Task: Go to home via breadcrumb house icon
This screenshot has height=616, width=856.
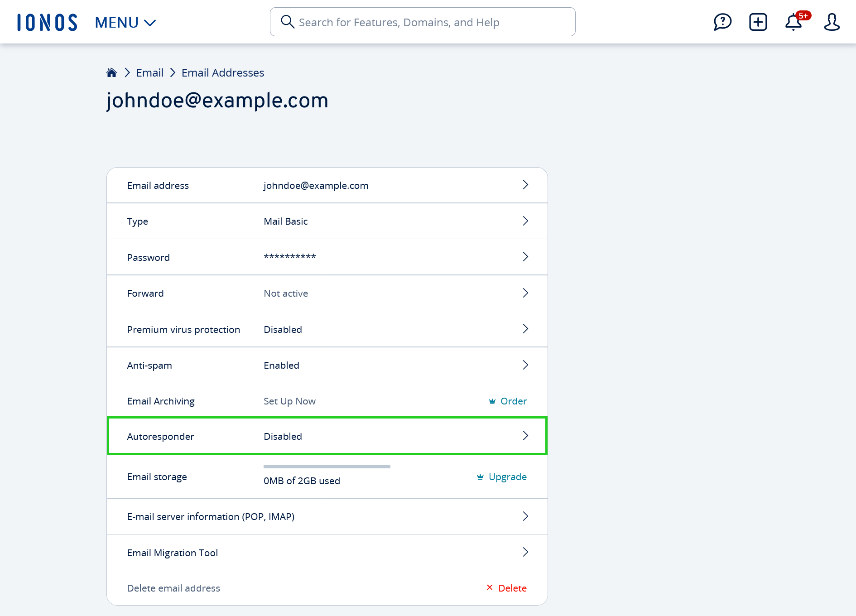Action: 111,72
